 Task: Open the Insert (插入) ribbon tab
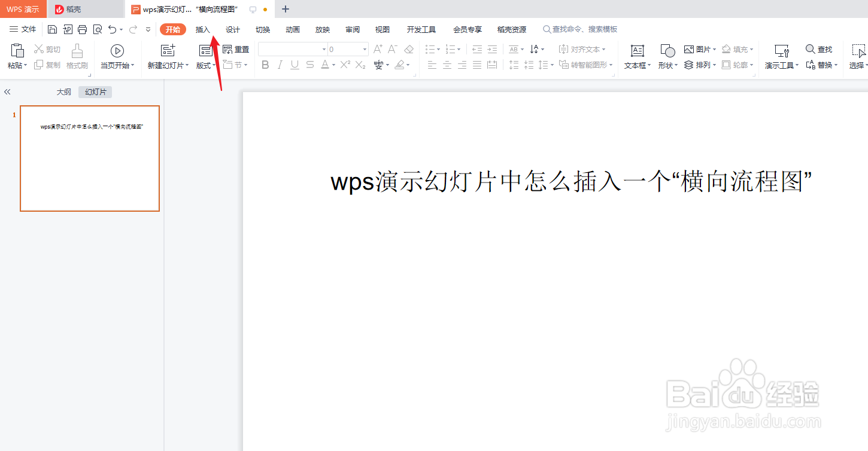203,29
